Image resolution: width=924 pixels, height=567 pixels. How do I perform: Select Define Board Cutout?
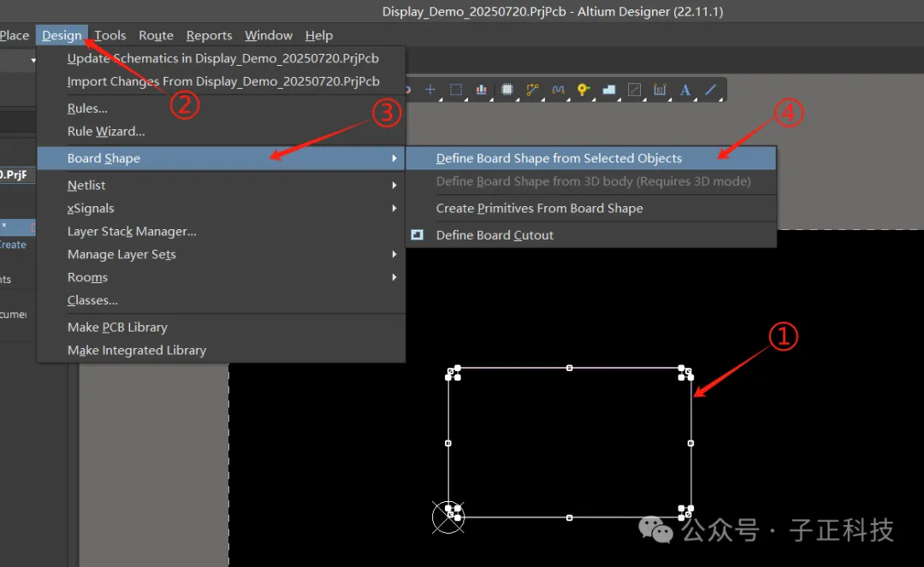[x=591, y=235]
